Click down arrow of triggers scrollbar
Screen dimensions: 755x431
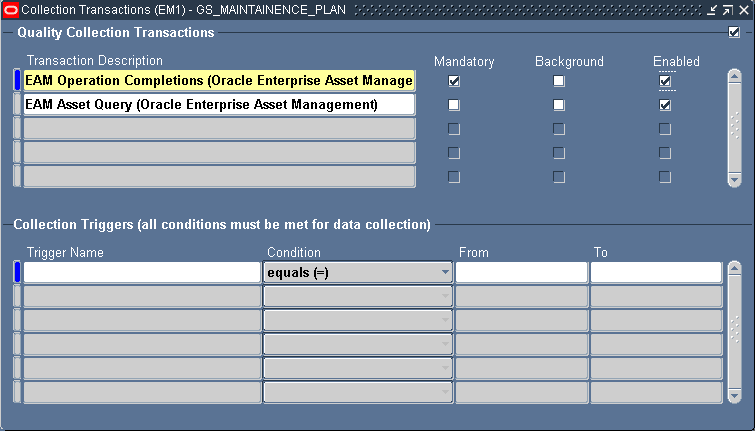click(734, 396)
